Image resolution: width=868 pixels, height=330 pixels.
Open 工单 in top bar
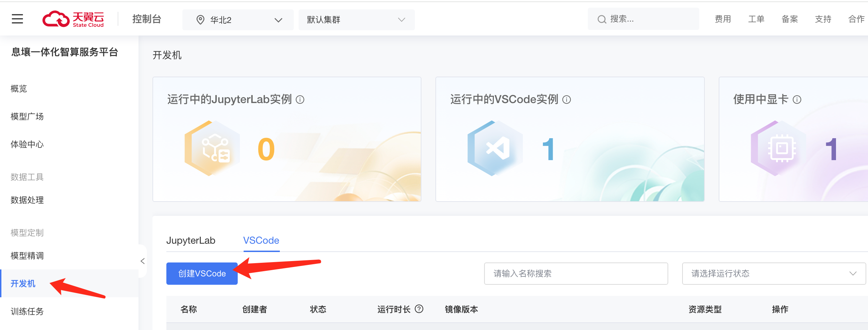pos(756,19)
